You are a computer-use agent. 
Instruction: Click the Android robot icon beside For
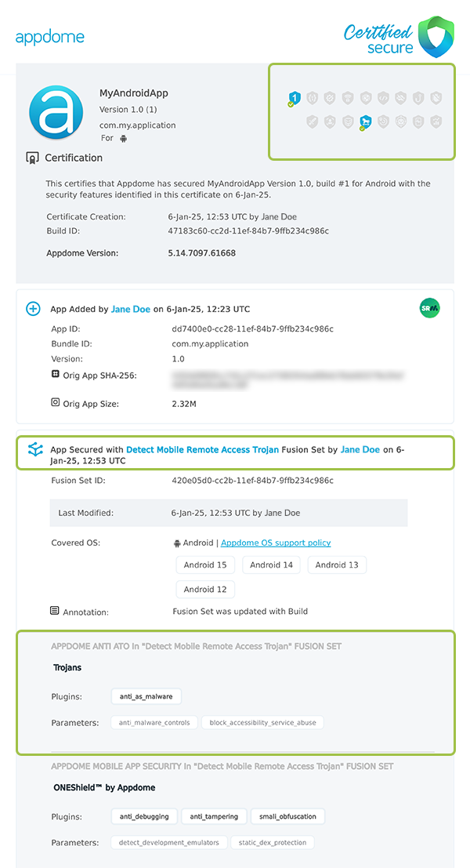click(123, 138)
